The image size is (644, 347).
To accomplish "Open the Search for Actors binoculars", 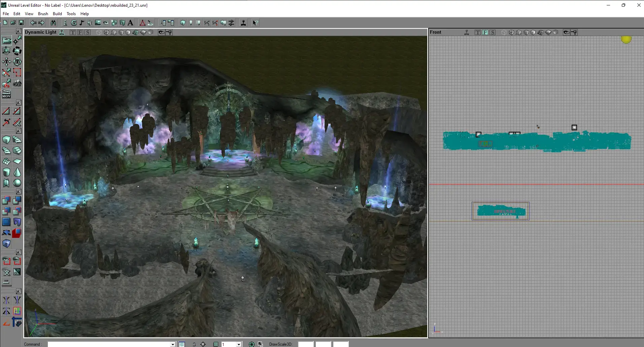I will pyautogui.click(x=53, y=23).
